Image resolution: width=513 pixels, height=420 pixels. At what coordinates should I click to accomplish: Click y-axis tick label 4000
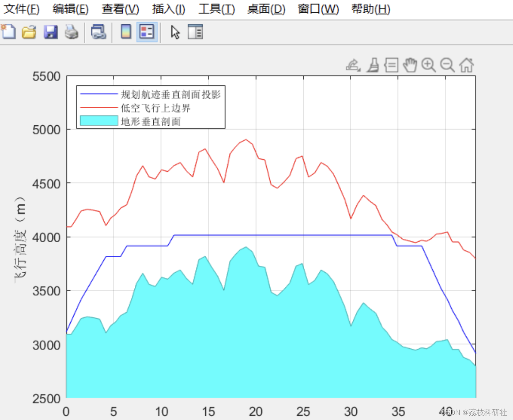point(46,238)
